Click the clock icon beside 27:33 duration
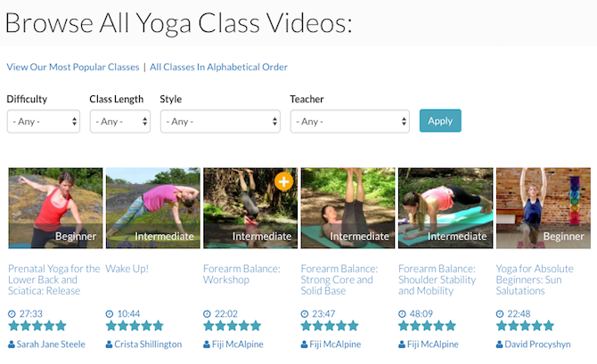This screenshot has width=597, height=364. [12, 313]
